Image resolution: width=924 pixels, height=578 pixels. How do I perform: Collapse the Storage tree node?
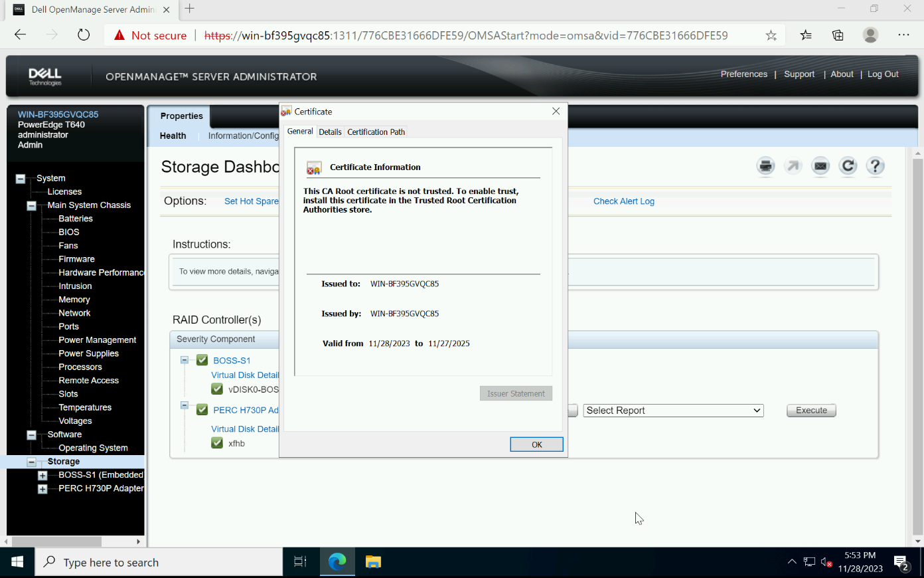[x=31, y=462]
